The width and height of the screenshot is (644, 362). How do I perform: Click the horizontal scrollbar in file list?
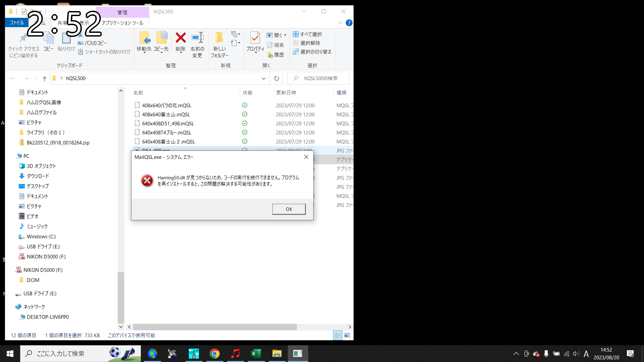tap(215, 327)
